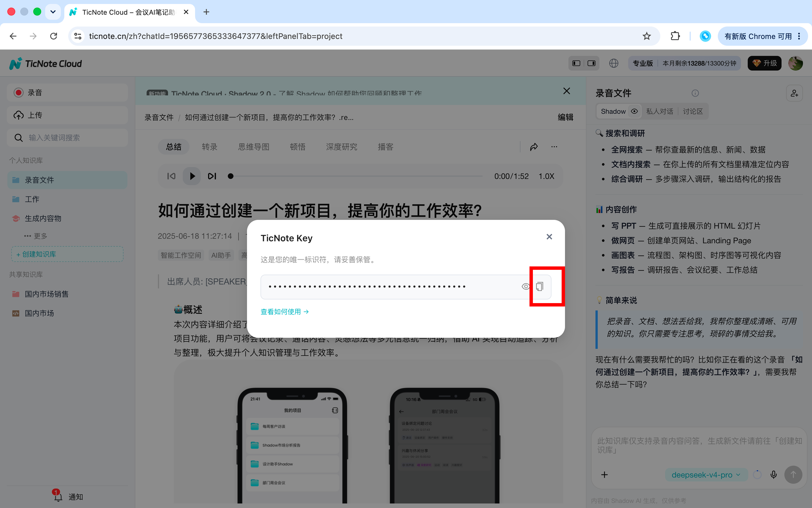Share the recording via arrow icon
The width and height of the screenshot is (812, 508).
tap(534, 147)
